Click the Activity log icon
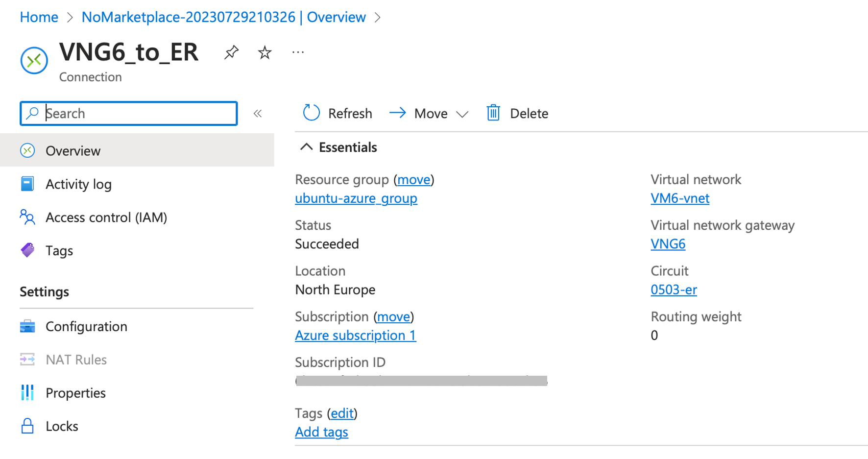Image resolution: width=868 pixels, height=459 pixels. [27, 184]
